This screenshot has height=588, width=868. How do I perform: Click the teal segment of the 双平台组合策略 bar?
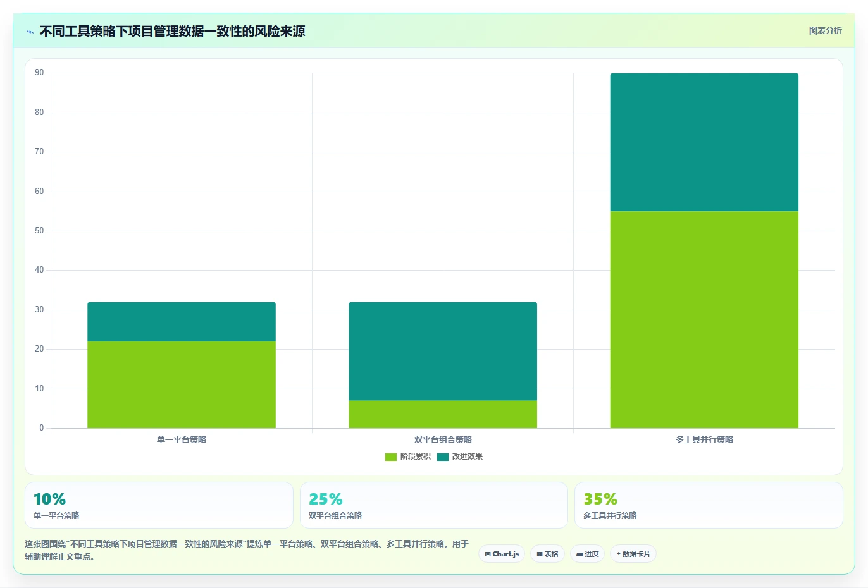(x=443, y=352)
